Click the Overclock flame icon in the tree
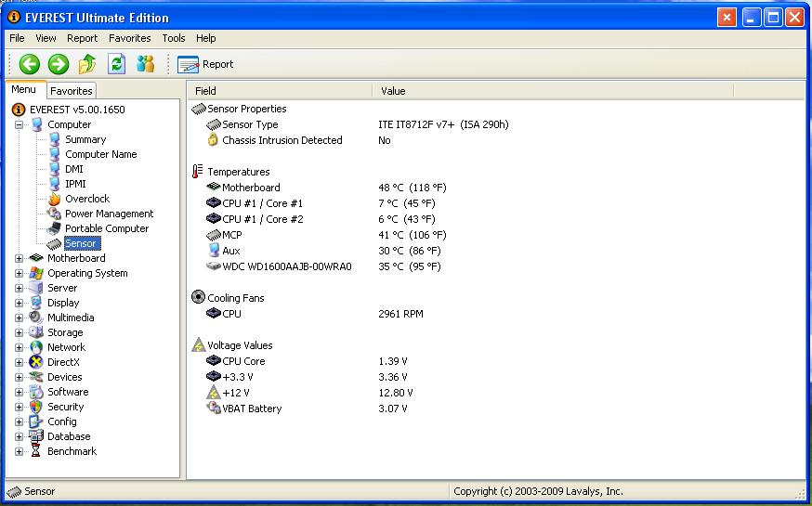 point(55,199)
